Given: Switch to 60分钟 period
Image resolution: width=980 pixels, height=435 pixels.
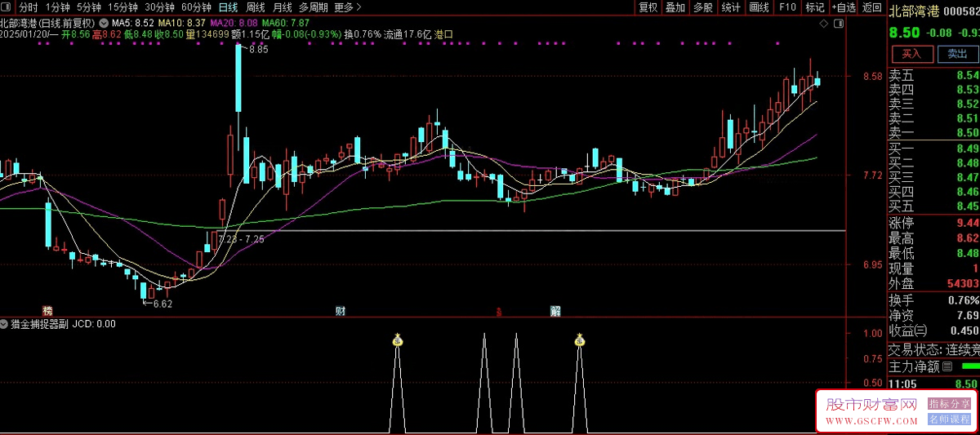Looking at the screenshot, I should pyautogui.click(x=196, y=7).
